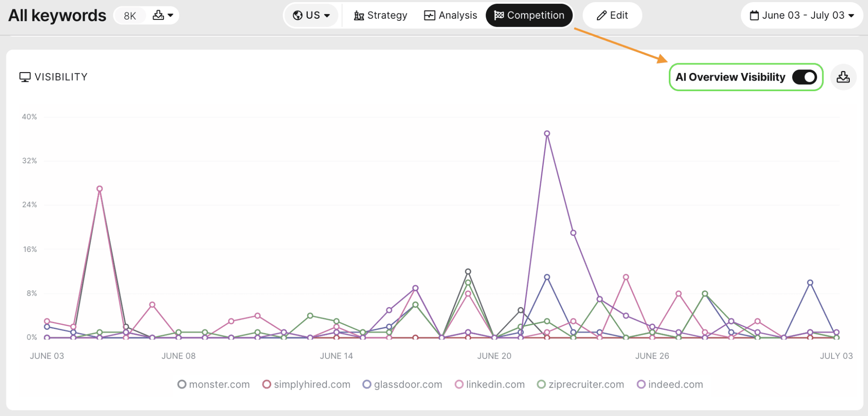Click the flag icon in the Competition tab
Image resolution: width=868 pixels, height=416 pixels.
[x=500, y=15]
